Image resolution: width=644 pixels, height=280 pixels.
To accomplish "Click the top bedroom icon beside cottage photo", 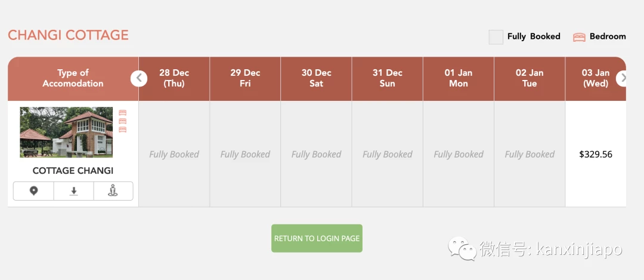I will (x=122, y=113).
